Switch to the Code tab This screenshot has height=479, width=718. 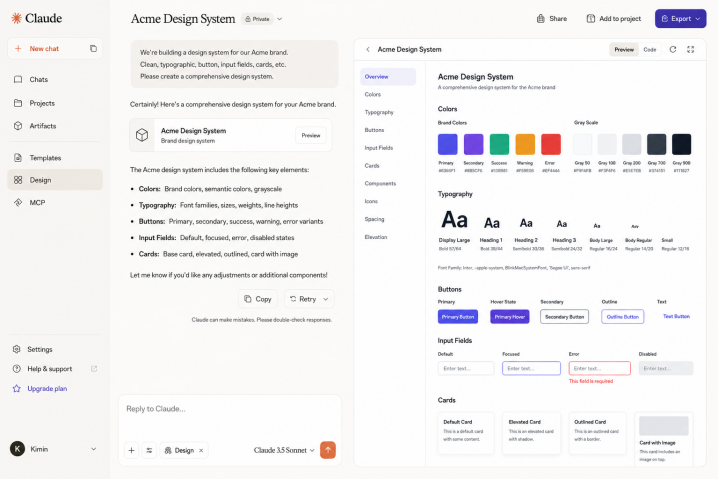tap(650, 49)
